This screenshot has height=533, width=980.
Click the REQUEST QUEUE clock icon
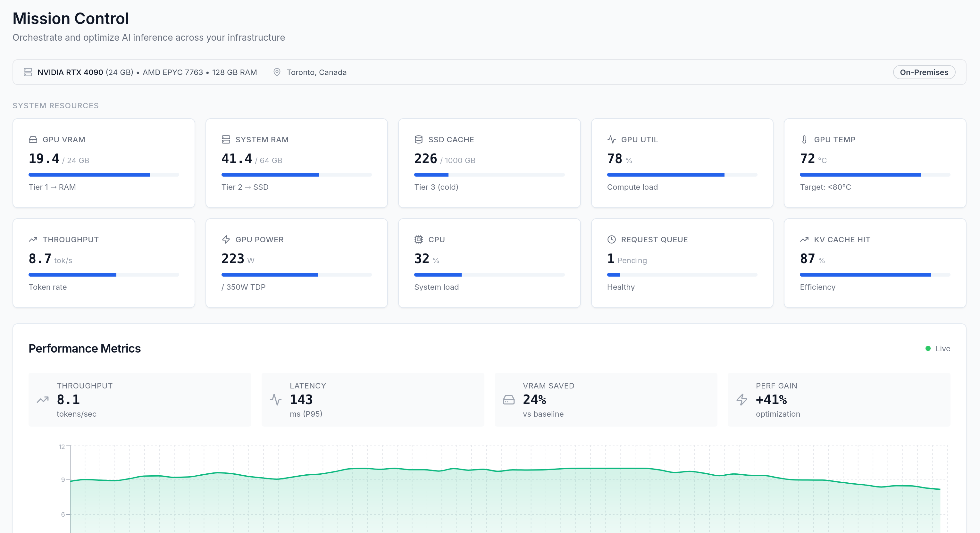click(x=612, y=239)
